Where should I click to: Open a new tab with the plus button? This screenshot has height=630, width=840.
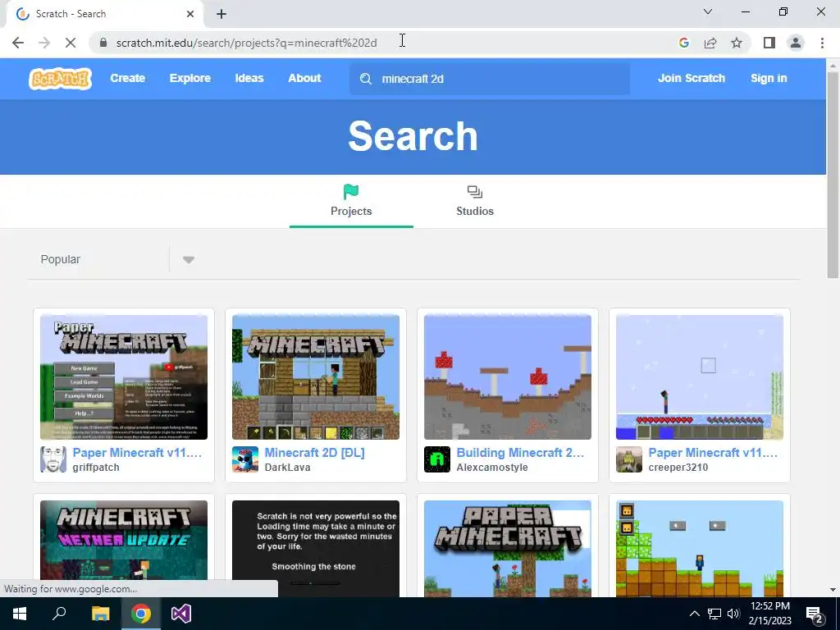(221, 14)
